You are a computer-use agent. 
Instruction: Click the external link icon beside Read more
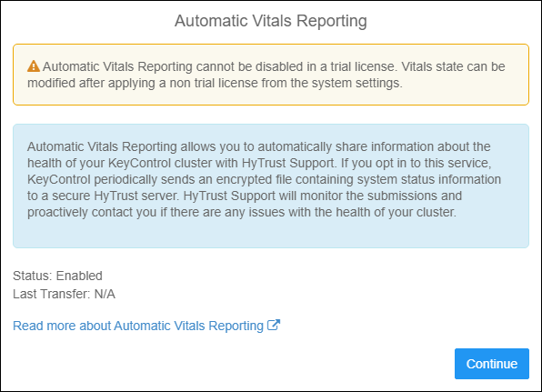274,325
